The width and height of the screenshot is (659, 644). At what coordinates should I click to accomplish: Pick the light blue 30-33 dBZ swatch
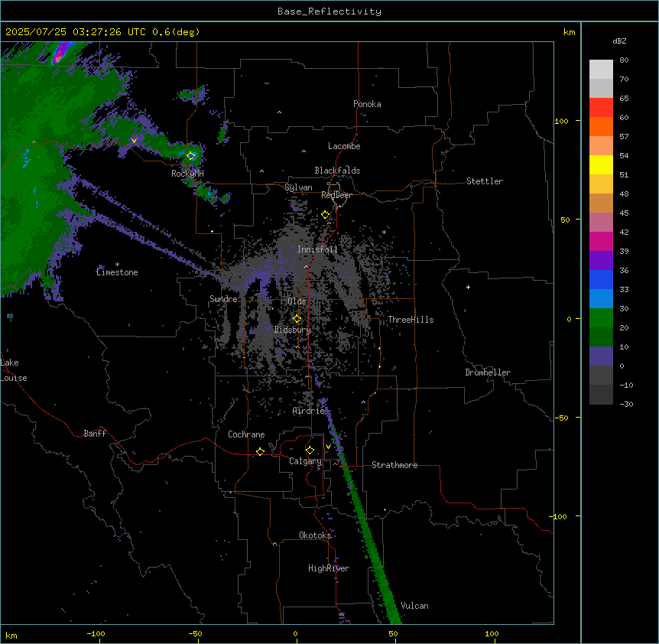601,299
